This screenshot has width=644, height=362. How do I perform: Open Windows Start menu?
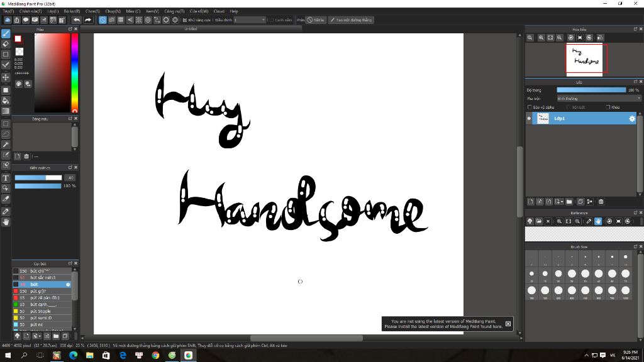[8, 356]
